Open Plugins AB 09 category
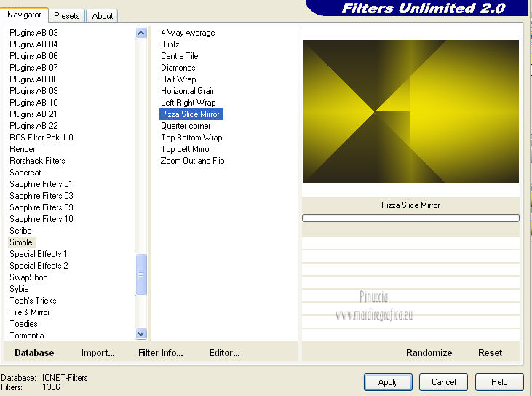The width and height of the screenshot is (532, 396). pyautogui.click(x=33, y=90)
